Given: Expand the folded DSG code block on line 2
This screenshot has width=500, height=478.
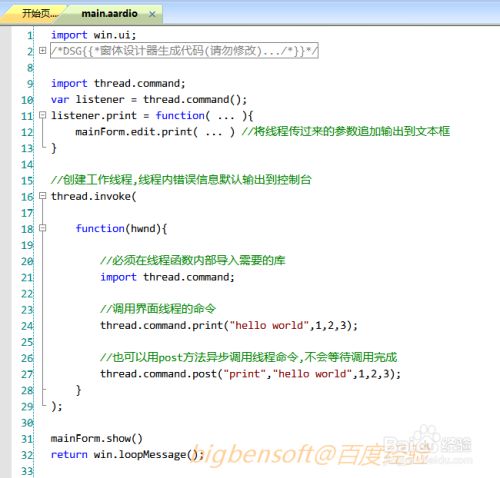Looking at the screenshot, I should pos(42,50).
